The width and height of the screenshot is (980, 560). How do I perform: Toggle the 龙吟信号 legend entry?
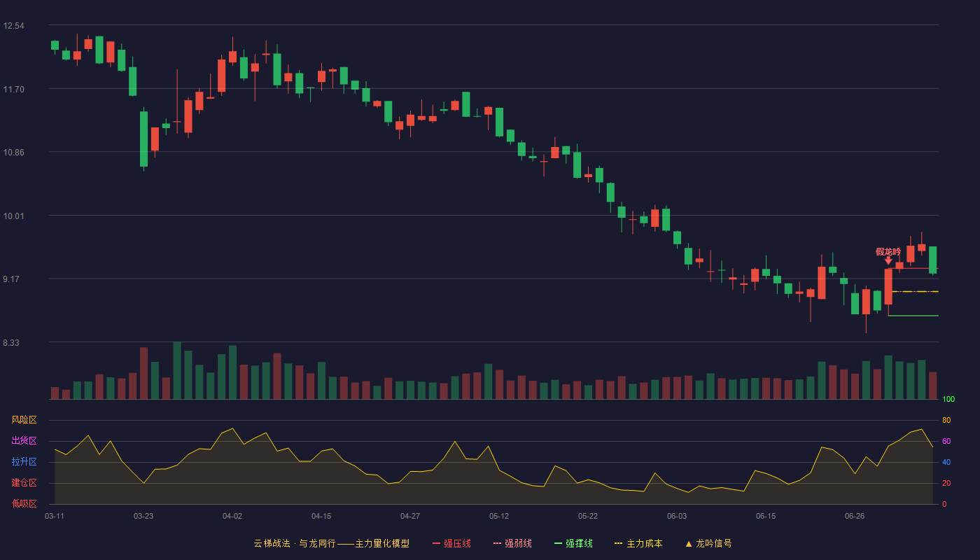708,543
